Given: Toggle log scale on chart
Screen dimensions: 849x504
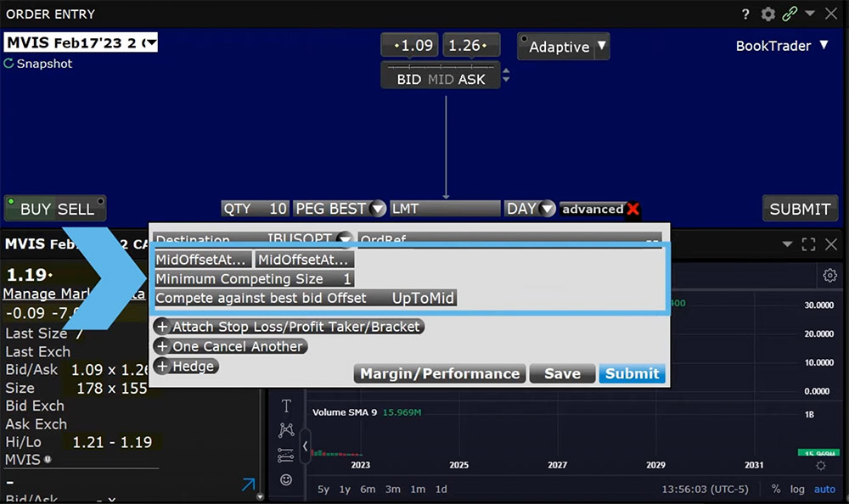Looking at the screenshot, I should click(797, 489).
